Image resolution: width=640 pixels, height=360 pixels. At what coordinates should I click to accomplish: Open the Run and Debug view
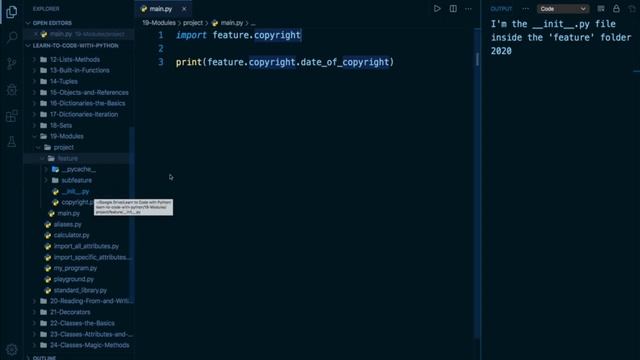click(11, 89)
